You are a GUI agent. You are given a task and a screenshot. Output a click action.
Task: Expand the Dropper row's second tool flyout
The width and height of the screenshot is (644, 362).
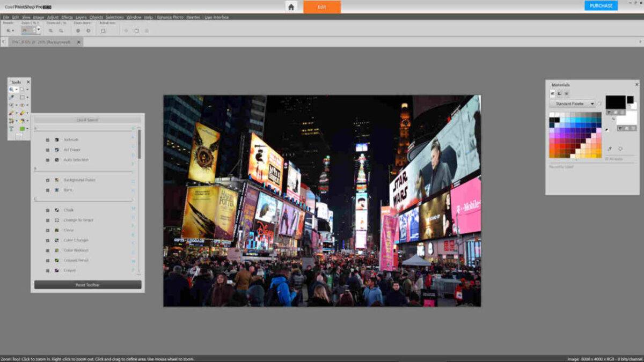28,97
